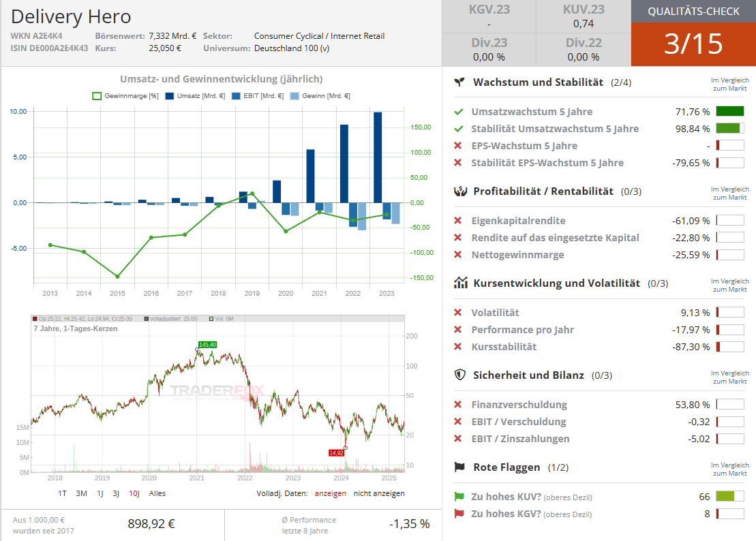
Task: Click the market comparison bar for Umsatzwachstum 5 Jahre
Action: click(730, 112)
